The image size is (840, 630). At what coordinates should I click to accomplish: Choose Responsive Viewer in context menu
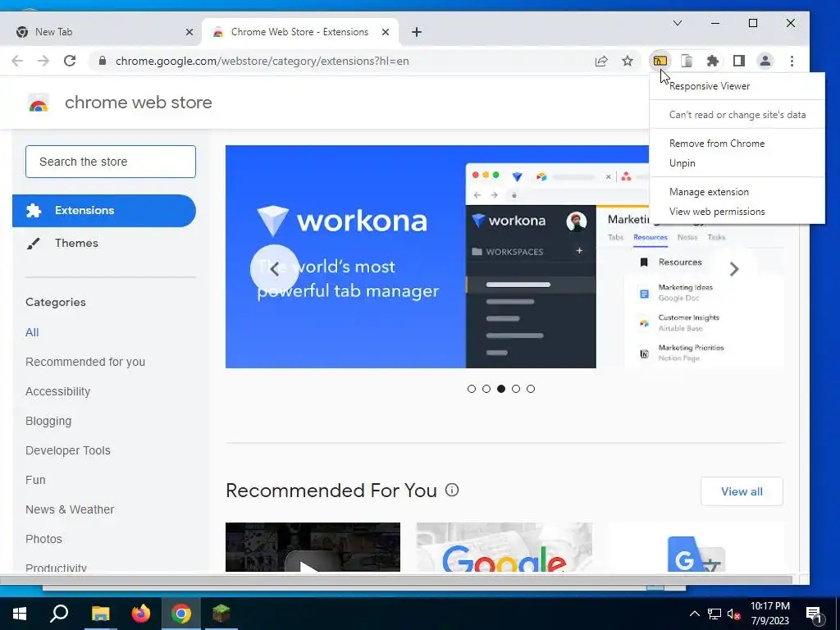737,85
